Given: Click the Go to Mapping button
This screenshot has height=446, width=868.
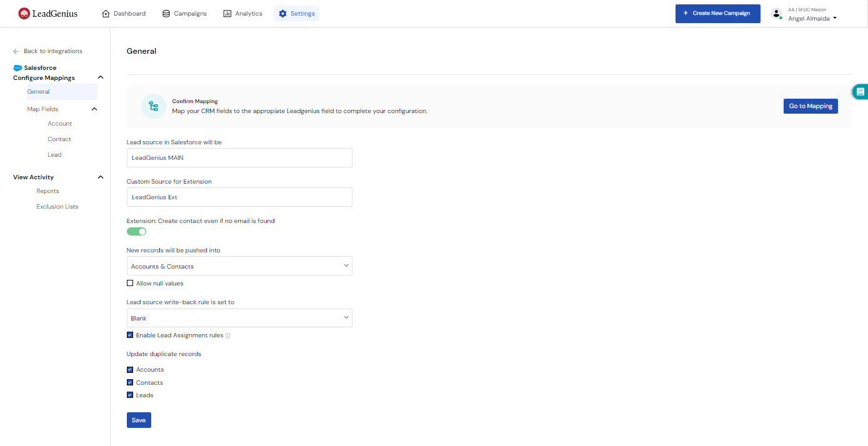Looking at the screenshot, I should pos(810,106).
